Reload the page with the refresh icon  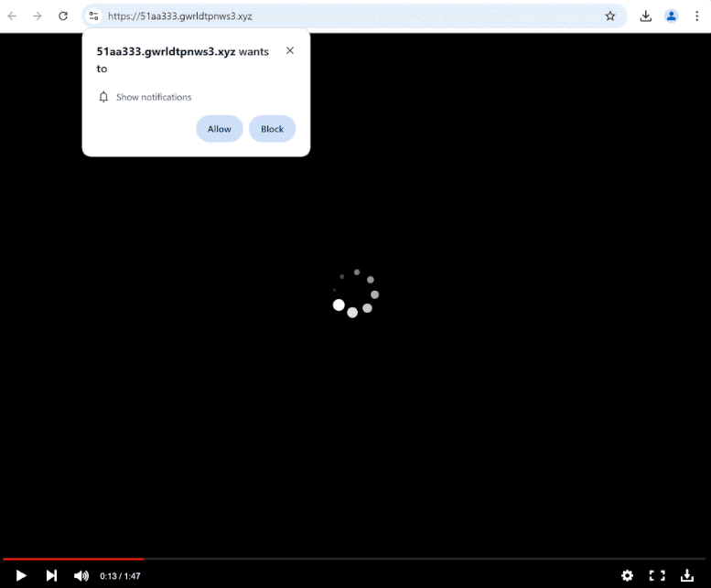(x=63, y=16)
